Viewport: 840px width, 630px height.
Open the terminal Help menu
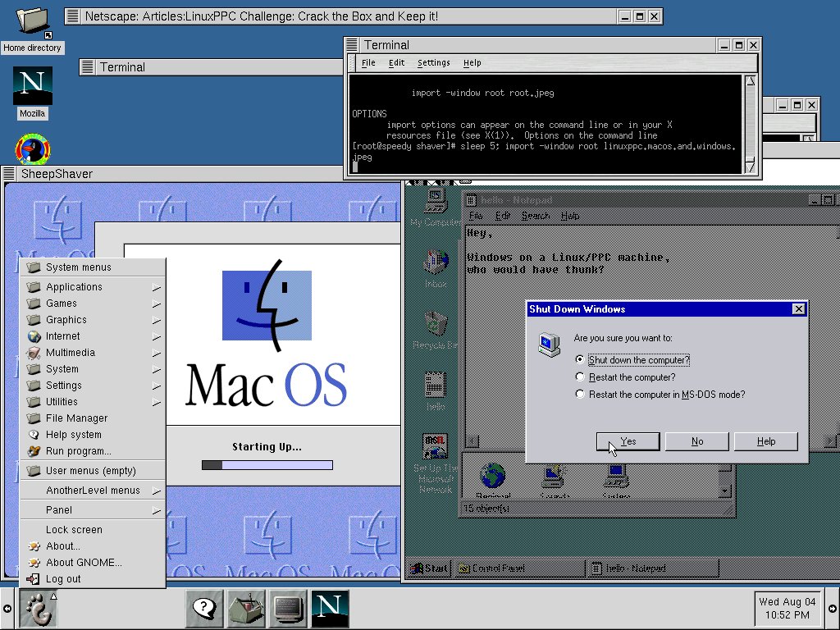coord(472,62)
